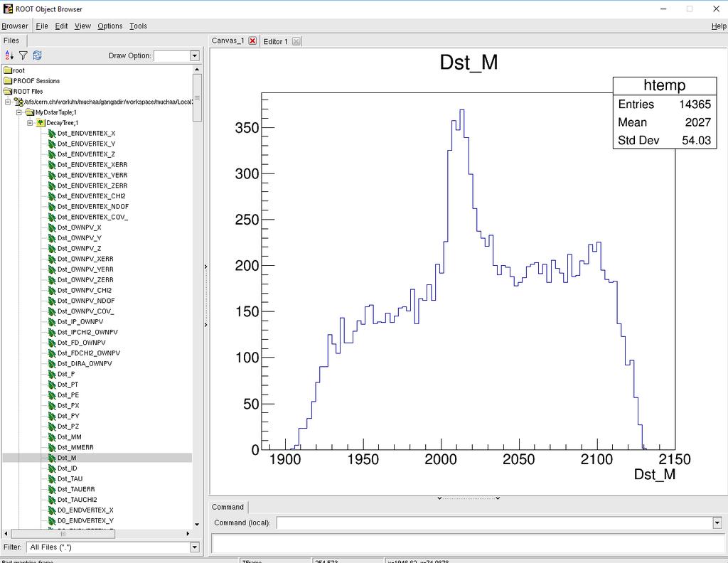Click the Dst_M leaf icon
This screenshot has height=563, width=728.
click(52, 458)
